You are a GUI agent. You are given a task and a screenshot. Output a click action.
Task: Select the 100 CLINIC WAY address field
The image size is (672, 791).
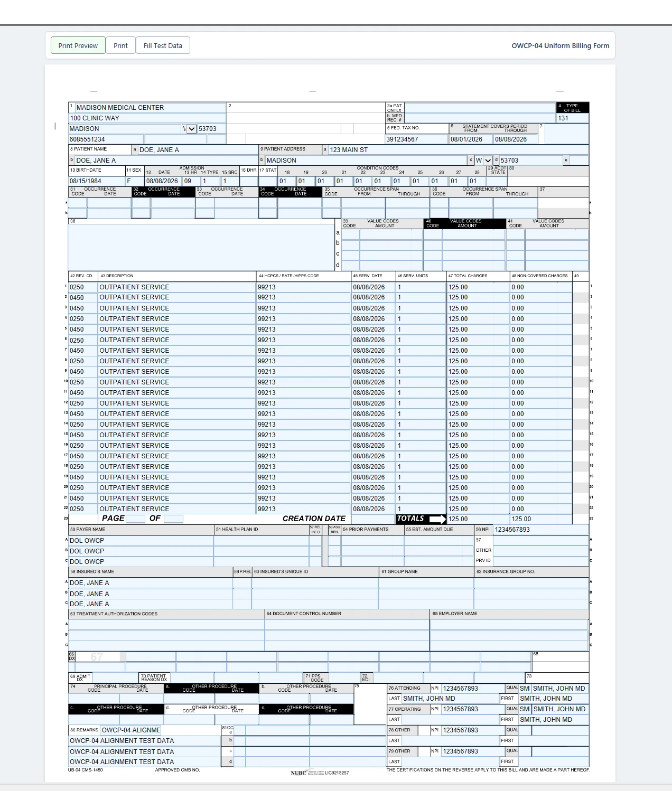click(147, 118)
